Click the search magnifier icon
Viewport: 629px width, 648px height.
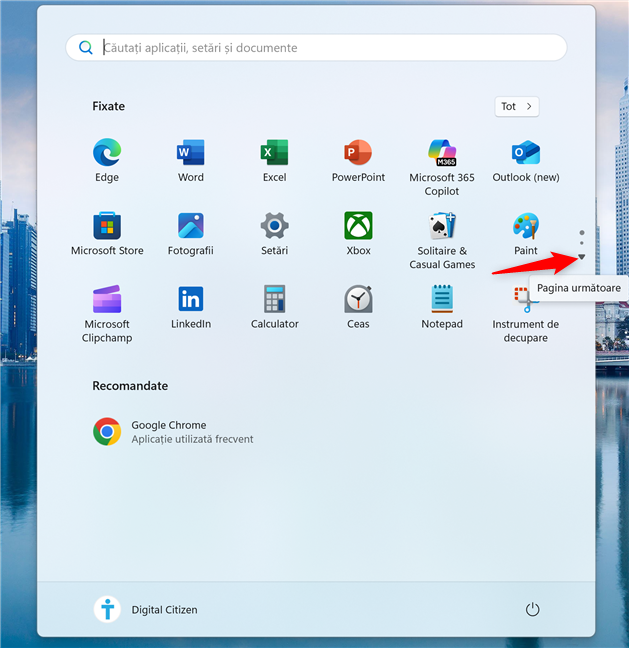pyautogui.click(x=86, y=48)
